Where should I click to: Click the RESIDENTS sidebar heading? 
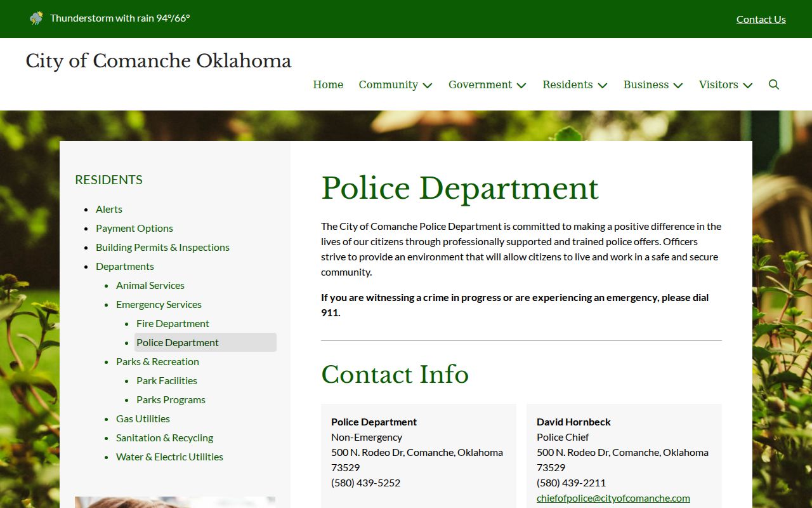click(x=108, y=180)
